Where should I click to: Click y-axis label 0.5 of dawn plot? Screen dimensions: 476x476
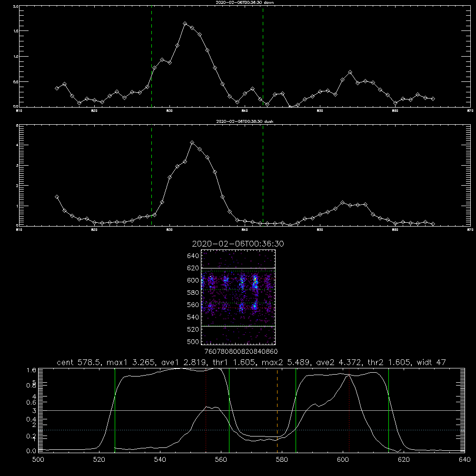coord(16,82)
